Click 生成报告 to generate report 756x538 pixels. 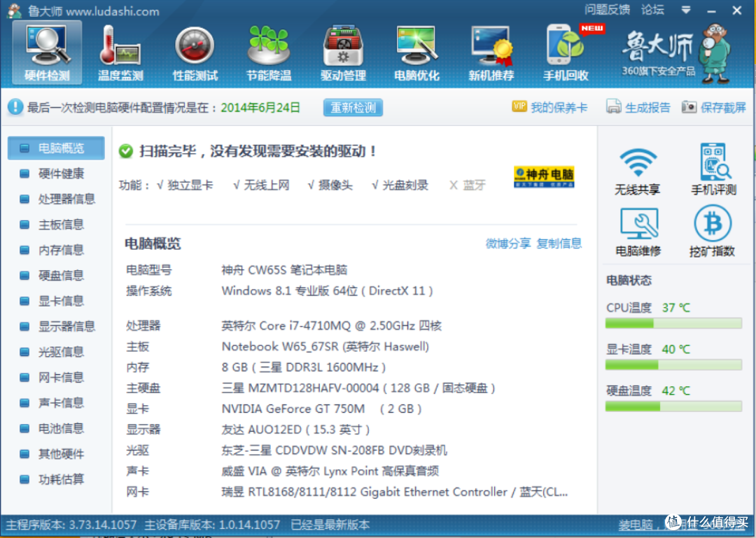(638, 107)
